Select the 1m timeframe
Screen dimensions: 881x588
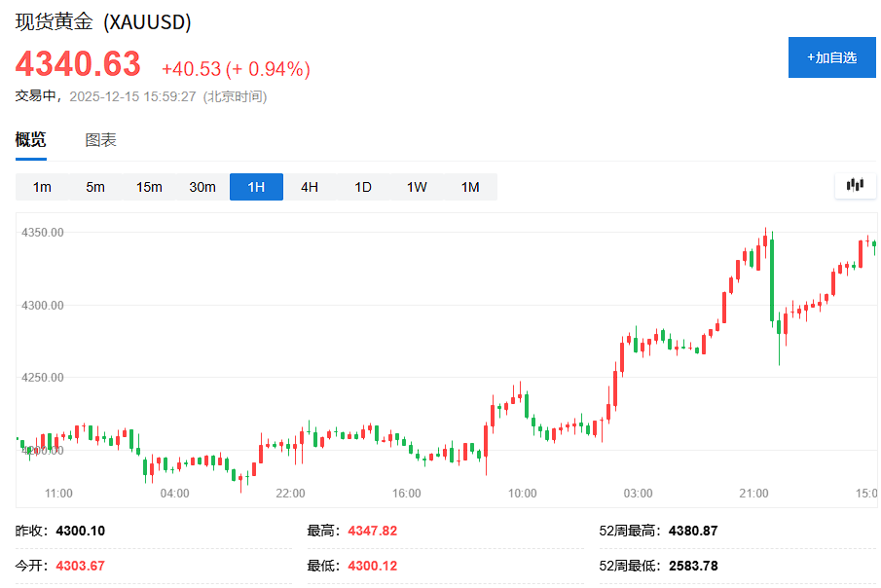tap(42, 186)
